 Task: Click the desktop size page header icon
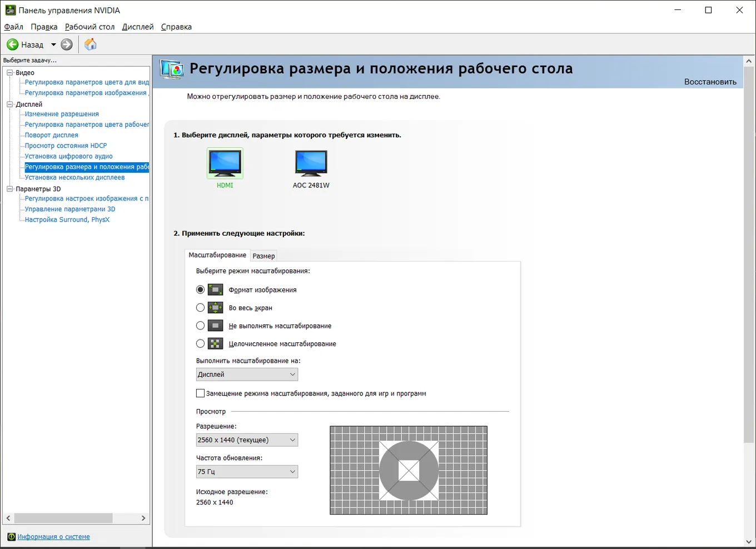172,69
